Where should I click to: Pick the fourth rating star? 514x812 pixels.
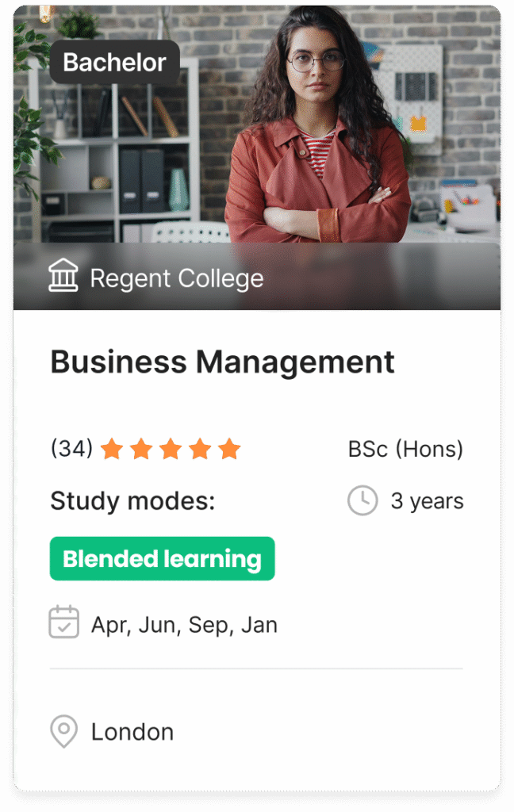pos(200,450)
